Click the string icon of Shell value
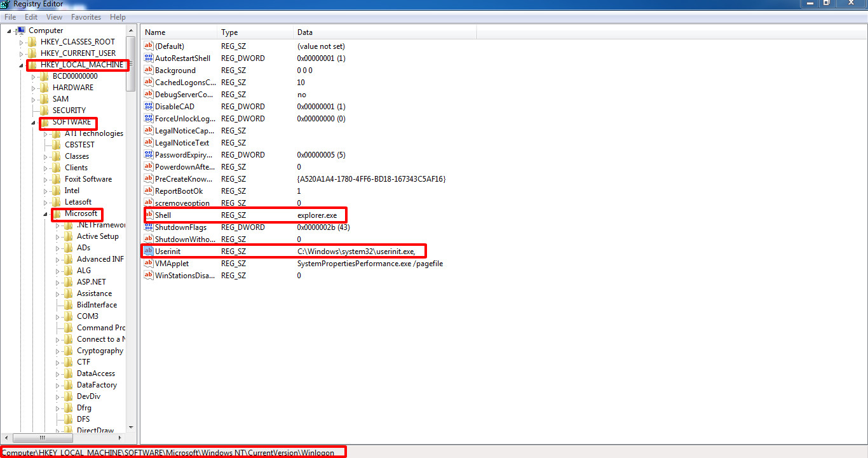The height and width of the screenshot is (458, 868). tap(149, 215)
